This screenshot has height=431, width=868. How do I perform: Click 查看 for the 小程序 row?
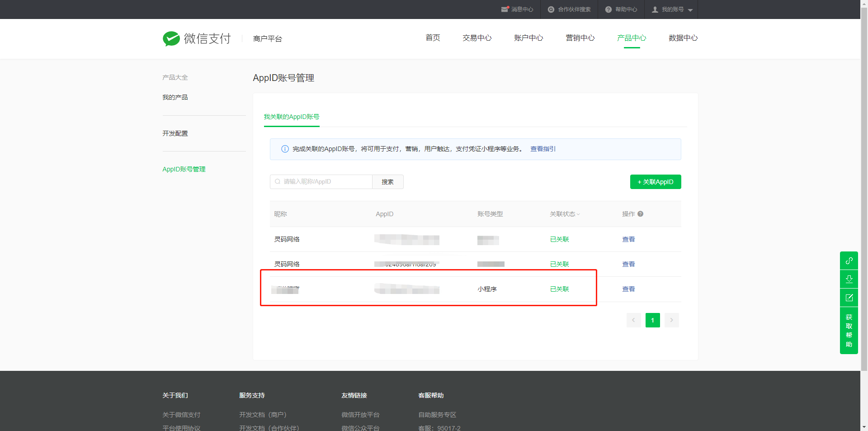(628, 289)
